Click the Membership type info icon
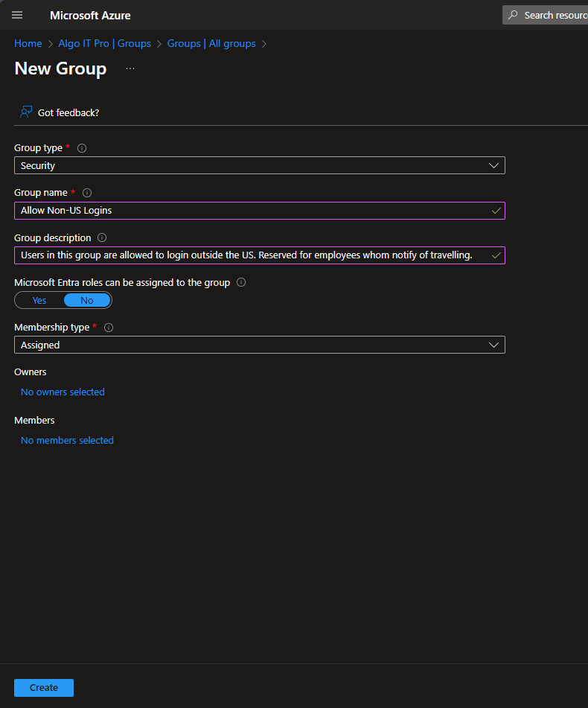The image size is (588, 708). point(109,328)
